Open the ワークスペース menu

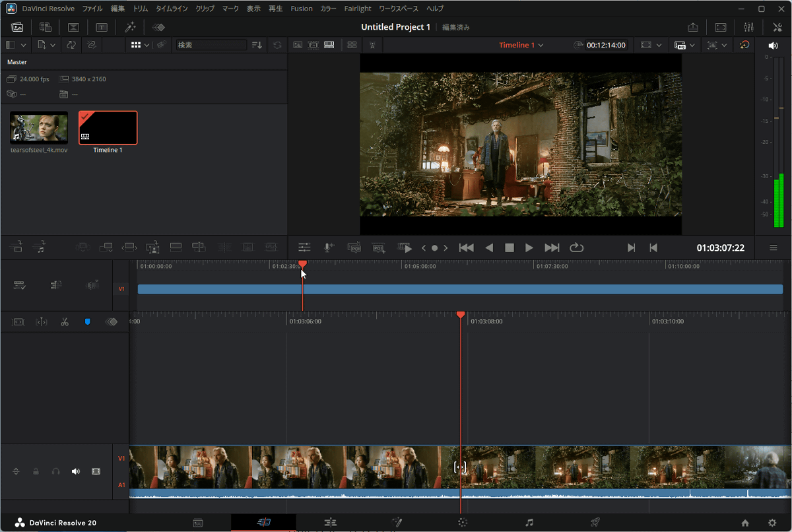point(399,9)
